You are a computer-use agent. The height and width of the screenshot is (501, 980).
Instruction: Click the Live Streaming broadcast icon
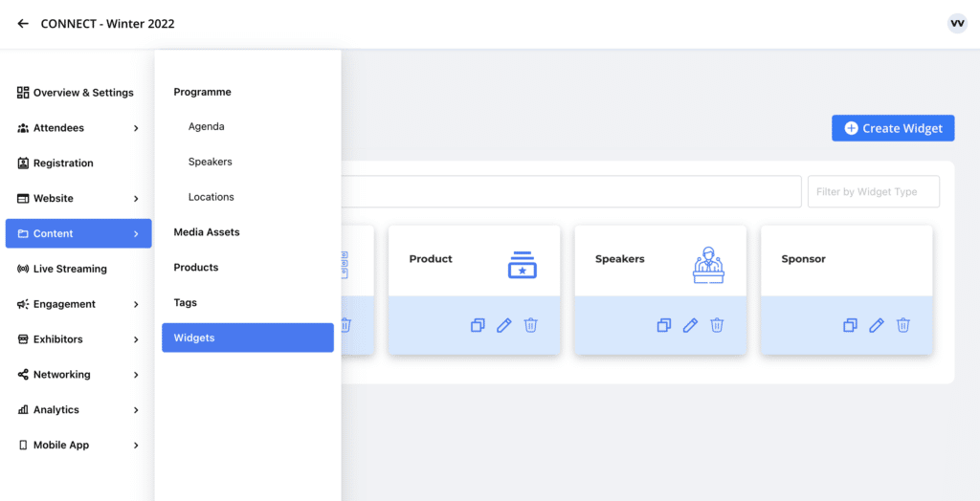(23, 269)
